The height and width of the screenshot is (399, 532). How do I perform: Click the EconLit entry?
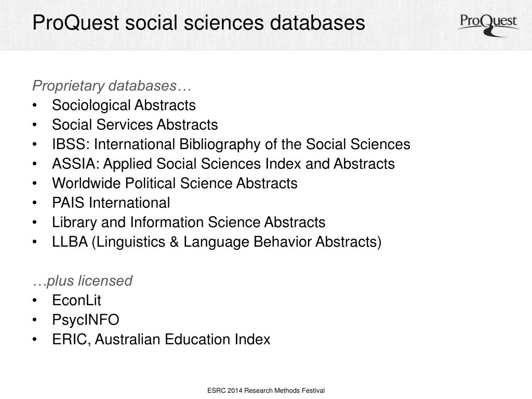point(76,300)
